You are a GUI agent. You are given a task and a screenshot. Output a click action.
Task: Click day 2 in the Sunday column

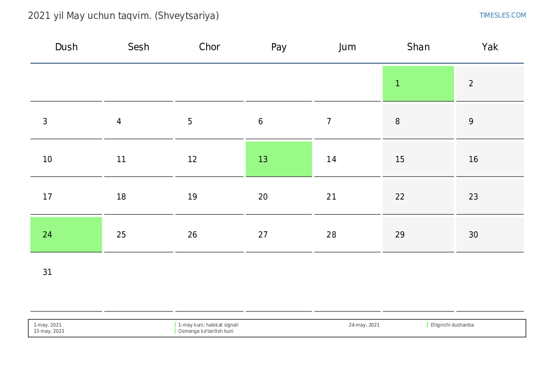coord(471,83)
